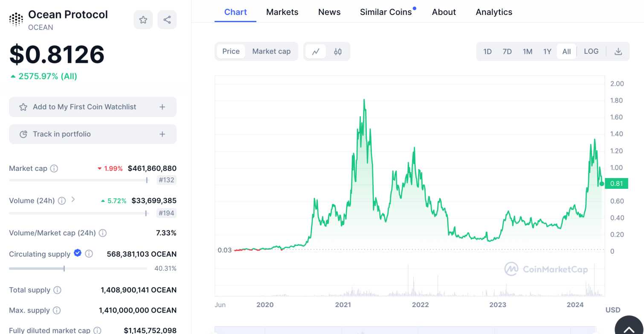Open the Similar Coins tab
This screenshot has width=644, height=334.
pos(386,12)
